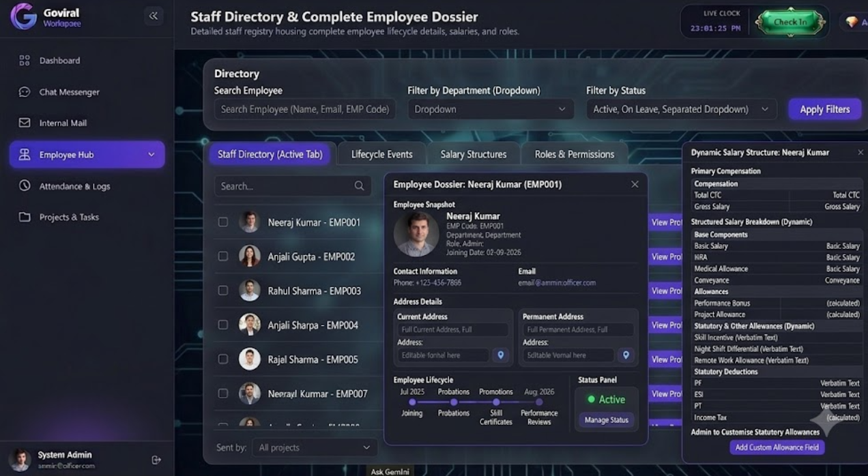Click View Profile button for Rahul Sharma - EMP003
868x476 pixels.
(x=665, y=291)
